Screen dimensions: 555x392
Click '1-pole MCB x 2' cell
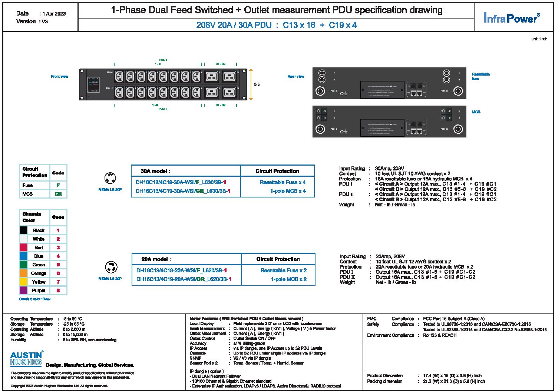pos(289,279)
